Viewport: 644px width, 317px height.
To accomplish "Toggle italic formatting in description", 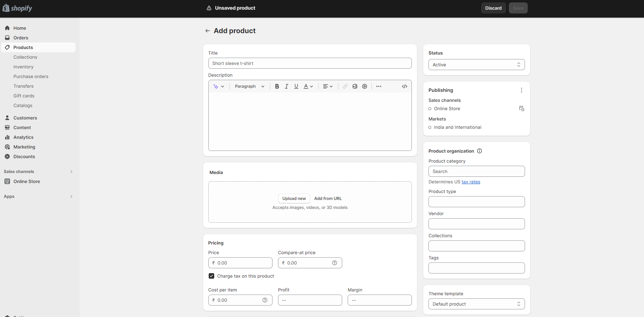I will (287, 86).
